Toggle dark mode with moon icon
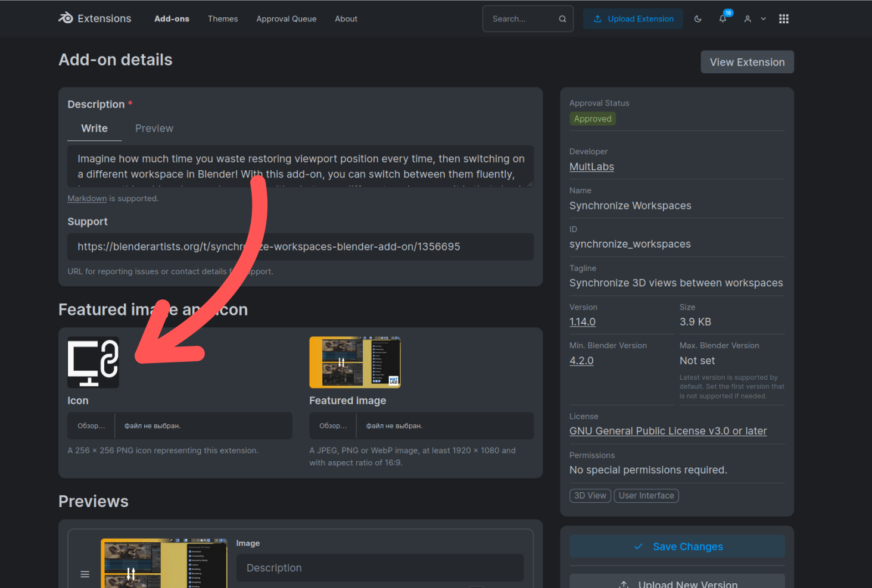 click(698, 19)
